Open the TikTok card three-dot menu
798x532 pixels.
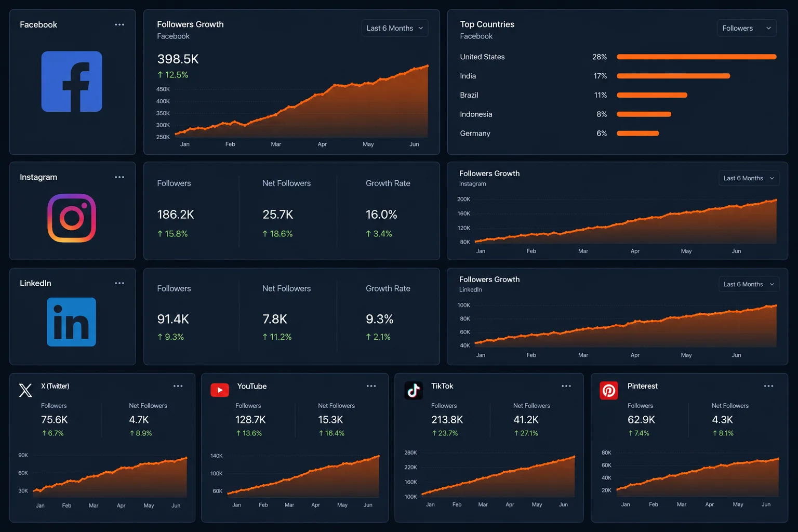[566, 386]
